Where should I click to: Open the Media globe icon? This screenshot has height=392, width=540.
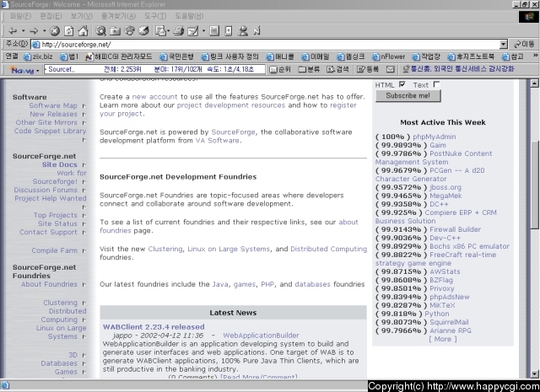(x=129, y=31)
